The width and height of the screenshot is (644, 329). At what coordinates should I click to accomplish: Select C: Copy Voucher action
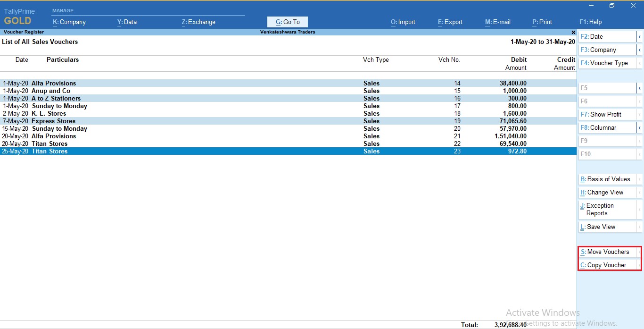(604, 265)
